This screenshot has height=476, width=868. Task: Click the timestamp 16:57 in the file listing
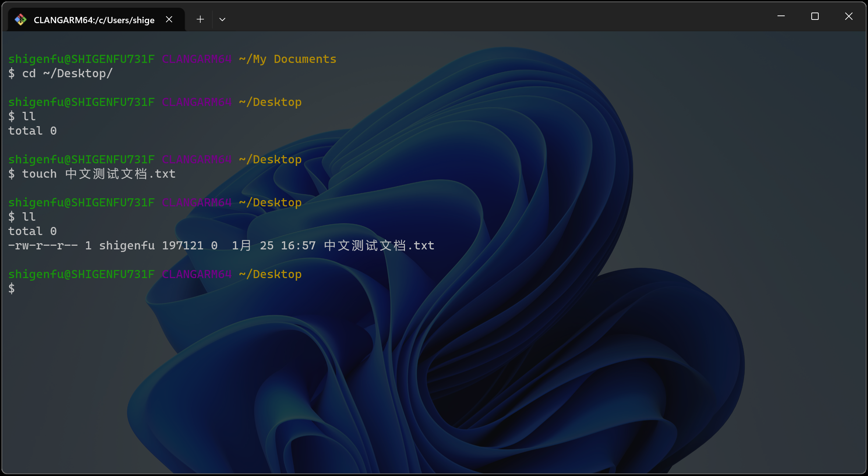tap(298, 245)
